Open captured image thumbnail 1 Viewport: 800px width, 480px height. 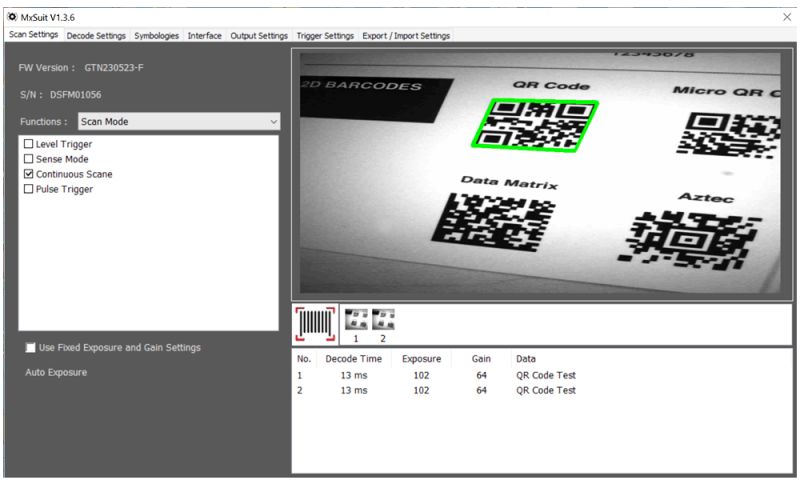(356, 320)
